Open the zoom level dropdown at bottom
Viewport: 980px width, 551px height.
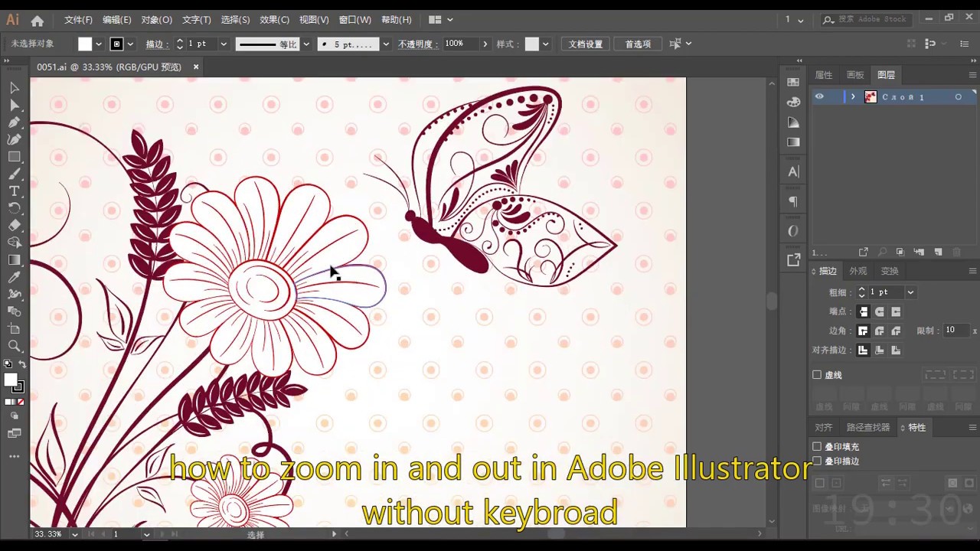coord(74,534)
